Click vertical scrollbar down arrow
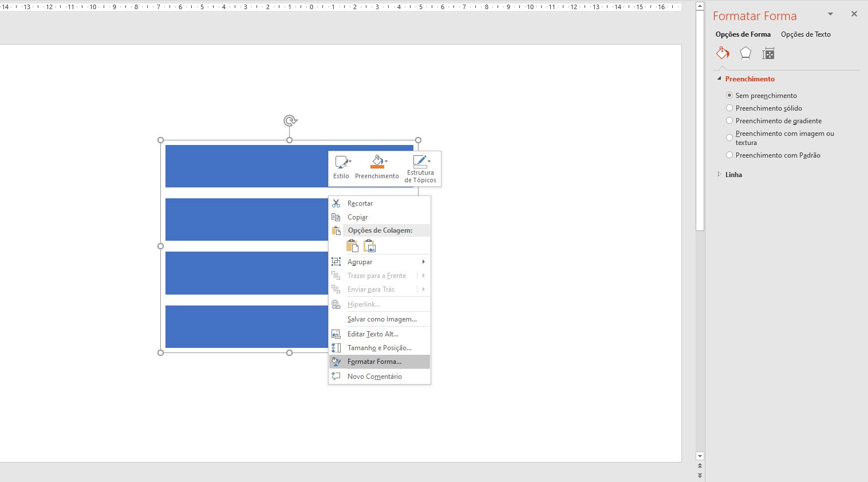This screenshot has height=482, width=868. (700, 456)
